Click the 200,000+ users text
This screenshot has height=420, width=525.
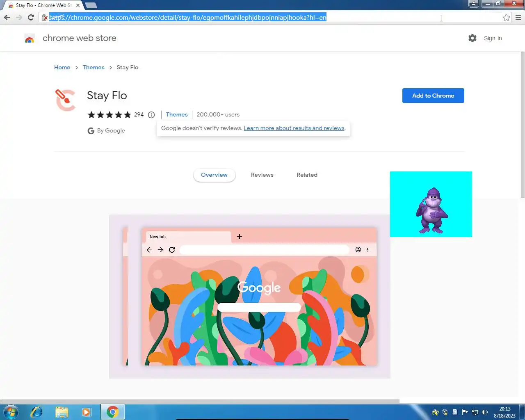(x=218, y=114)
